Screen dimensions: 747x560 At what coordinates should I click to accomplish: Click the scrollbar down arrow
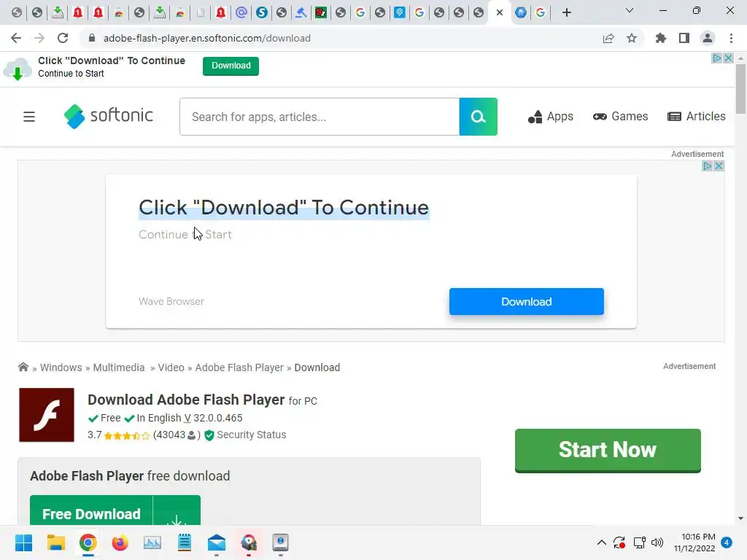[x=740, y=518]
